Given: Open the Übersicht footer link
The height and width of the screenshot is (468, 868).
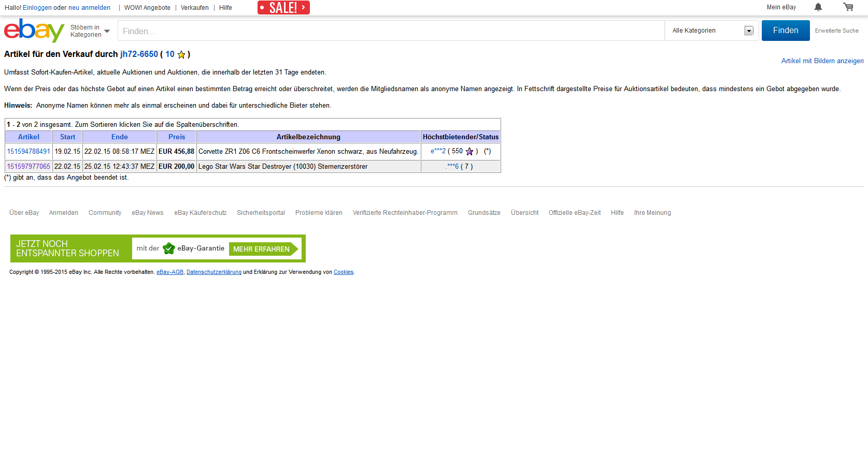Looking at the screenshot, I should pyautogui.click(x=524, y=213).
